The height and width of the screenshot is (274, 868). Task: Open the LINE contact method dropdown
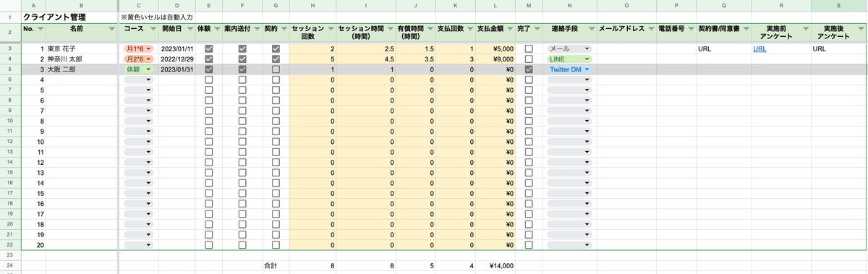point(569,59)
